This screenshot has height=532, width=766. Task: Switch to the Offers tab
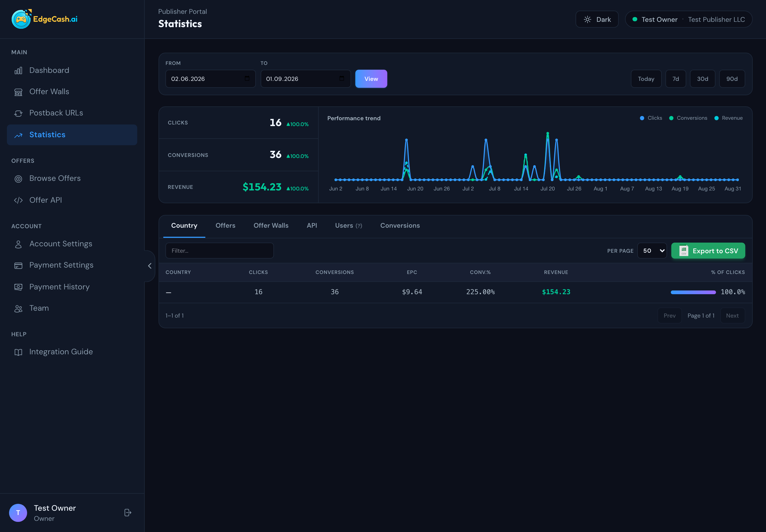coord(225,226)
